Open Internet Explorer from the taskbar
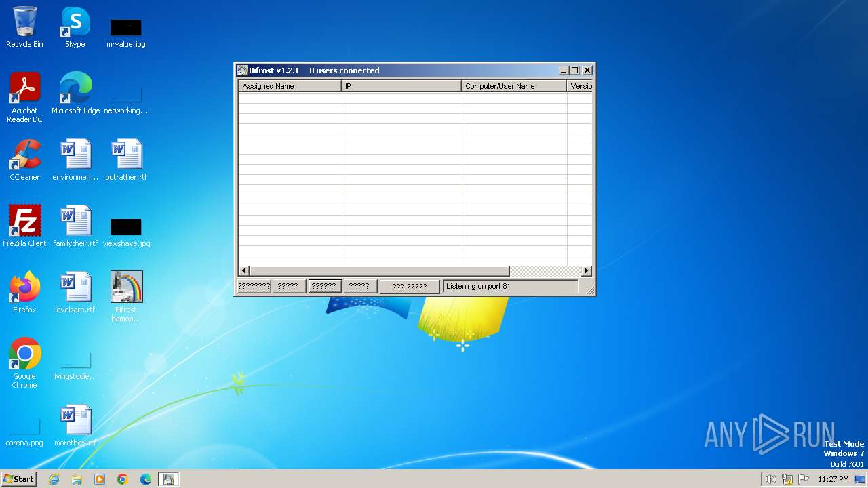Image resolution: width=868 pixels, height=488 pixels. [54, 479]
